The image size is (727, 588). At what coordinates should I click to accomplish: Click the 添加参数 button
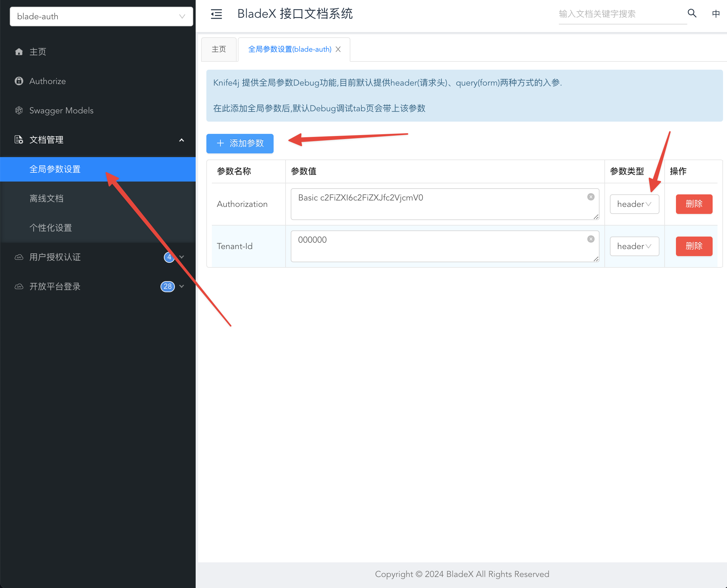(240, 143)
